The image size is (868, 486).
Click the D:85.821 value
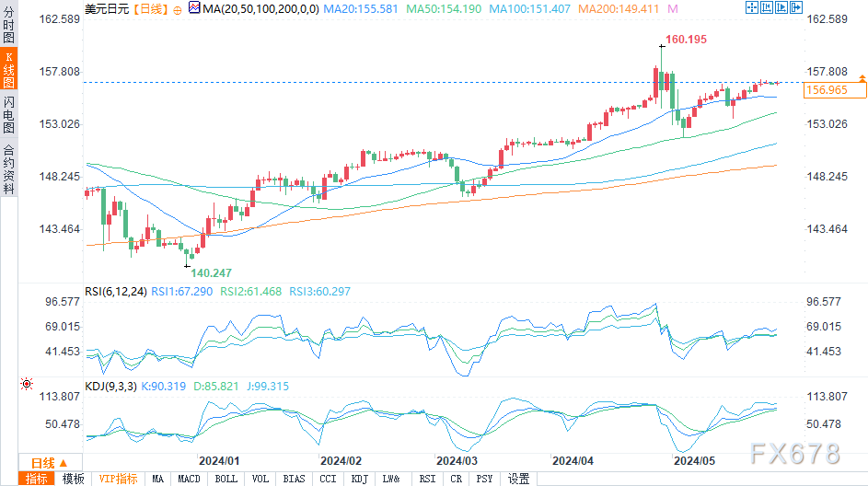point(216,387)
